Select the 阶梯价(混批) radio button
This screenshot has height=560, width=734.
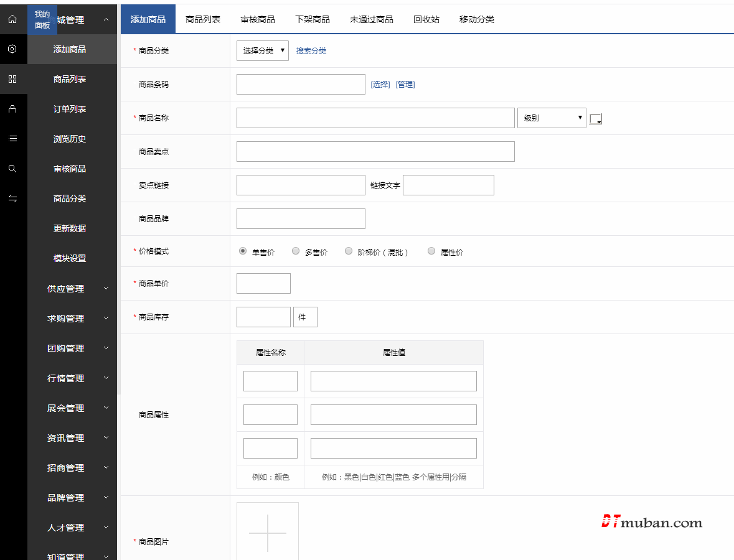click(349, 251)
